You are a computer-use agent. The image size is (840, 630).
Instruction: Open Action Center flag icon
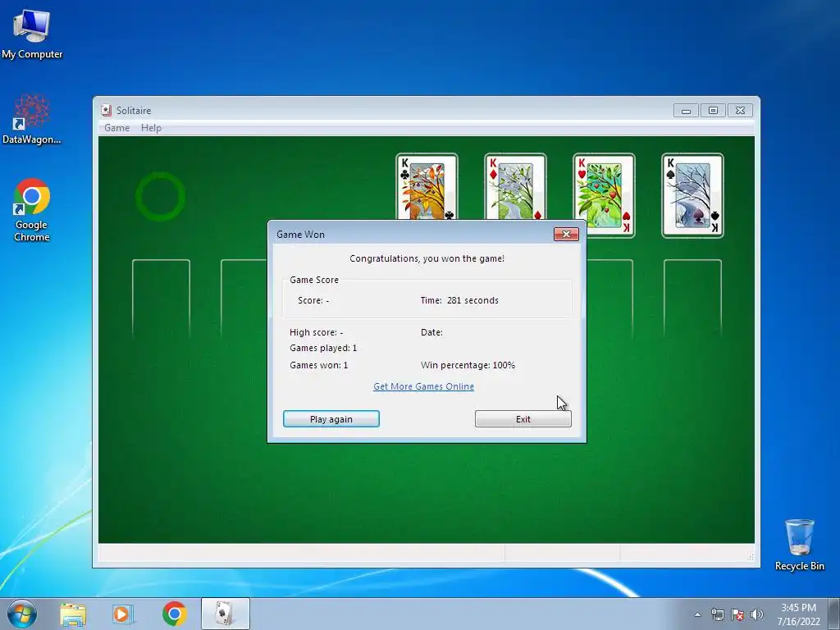coord(737,614)
